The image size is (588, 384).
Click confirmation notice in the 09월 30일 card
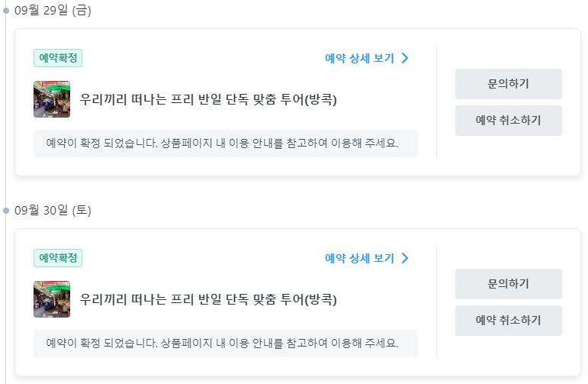[226, 344]
